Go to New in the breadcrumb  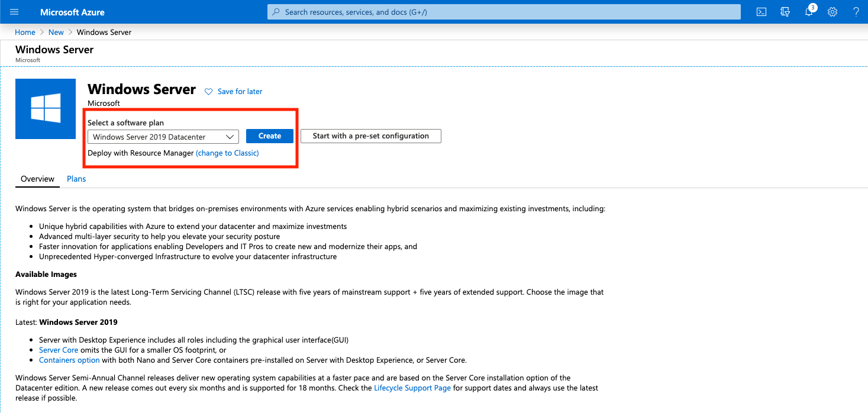click(56, 32)
